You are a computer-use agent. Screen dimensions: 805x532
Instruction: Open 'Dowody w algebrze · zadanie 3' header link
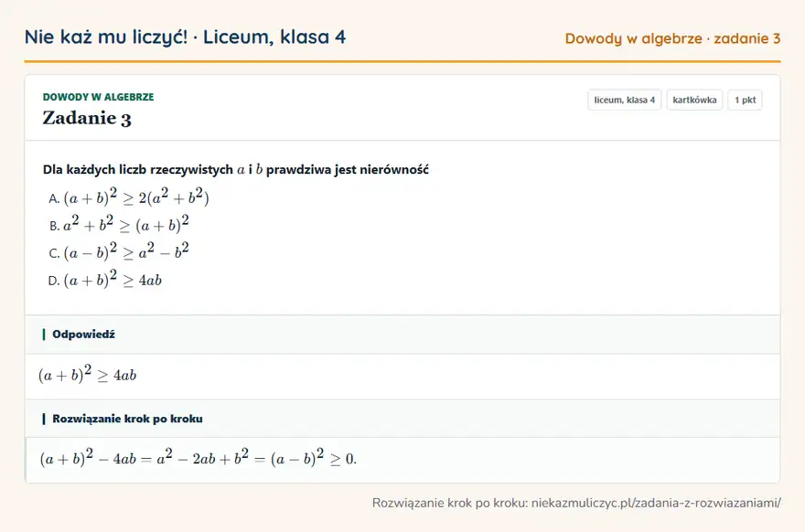point(672,38)
